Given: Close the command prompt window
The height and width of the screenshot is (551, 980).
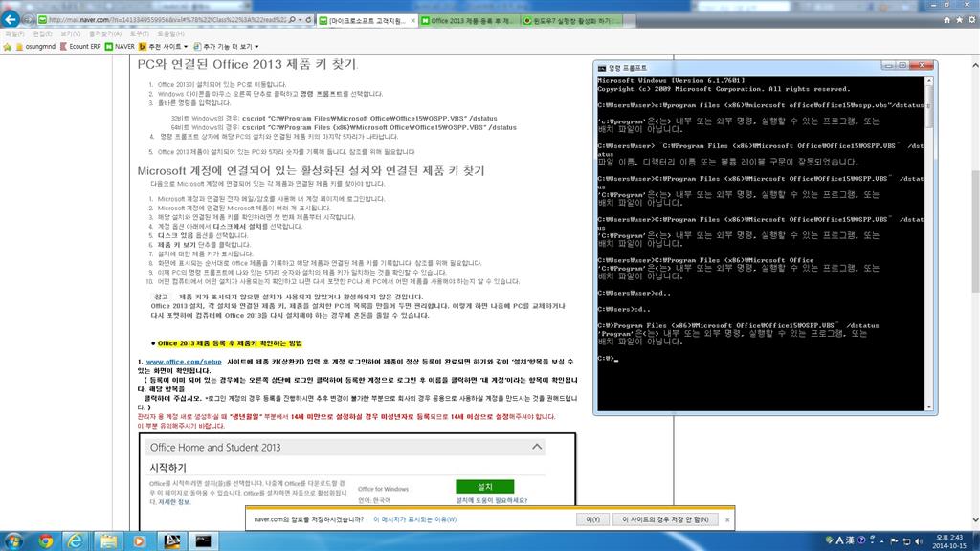Looking at the screenshot, I should click(x=922, y=66).
